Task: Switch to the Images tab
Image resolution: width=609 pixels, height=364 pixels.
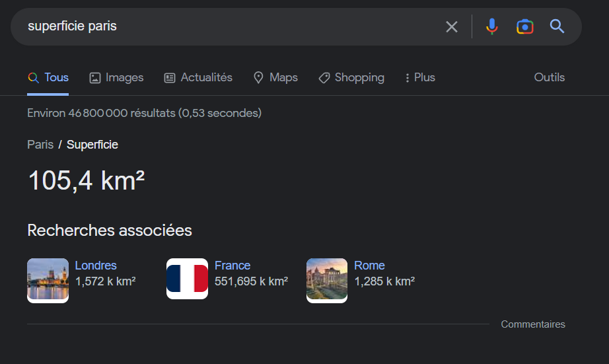Action: click(116, 78)
